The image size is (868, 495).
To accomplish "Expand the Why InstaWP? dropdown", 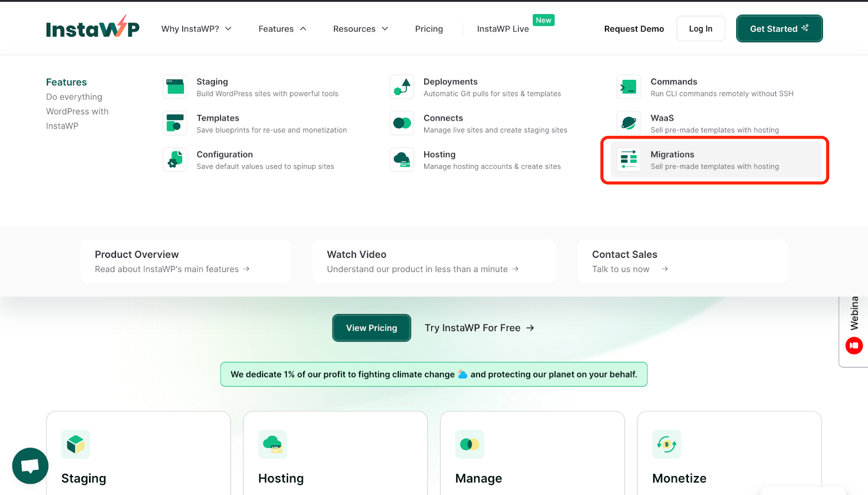I will (196, 29).
